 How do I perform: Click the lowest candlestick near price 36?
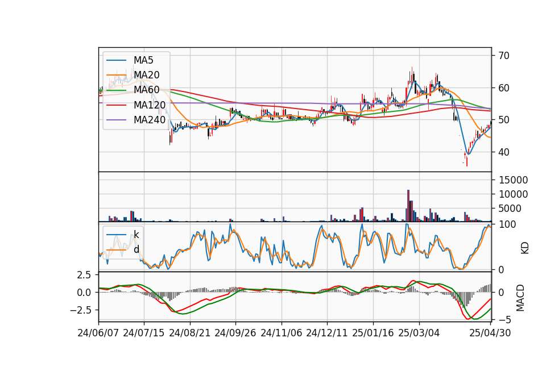466,160
